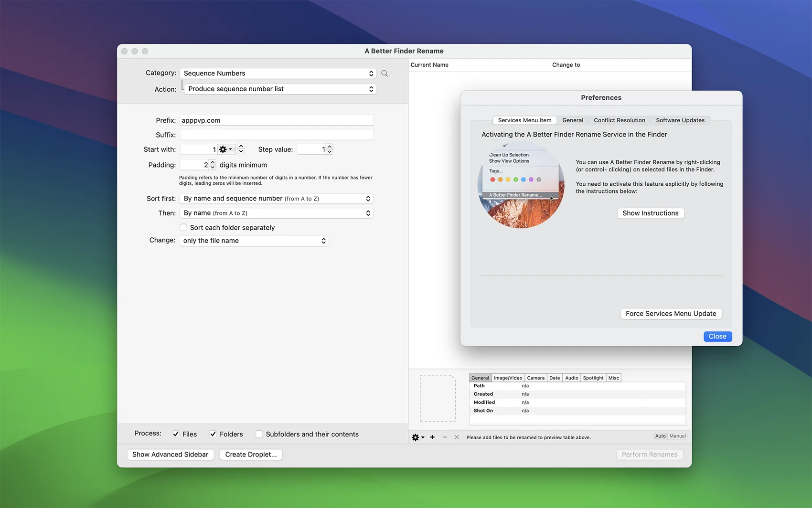The height and width of the screenshot is (508, 812).
Task: Open the Change dropdown only the file name
Action: tap(254, 241)
